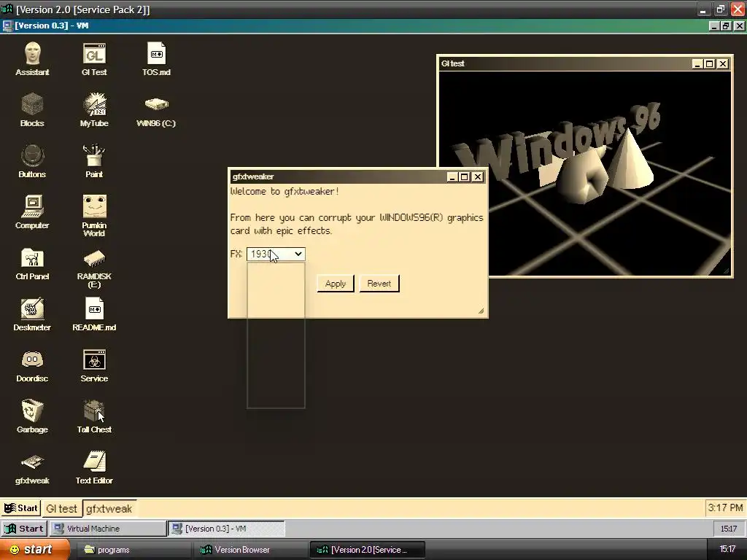Minimize the Gl test window
Viewport: 747px width, 560px height.
(x=697, y=64)
